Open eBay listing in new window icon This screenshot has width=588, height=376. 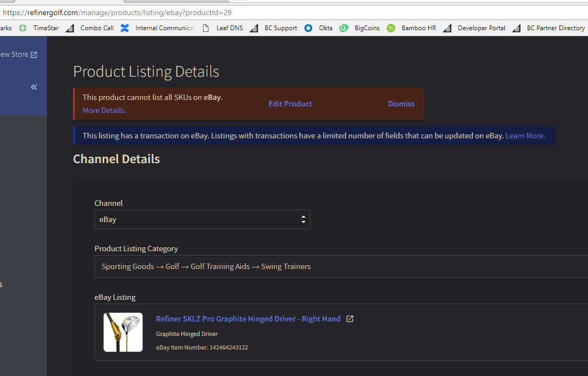pyautogui.click(x=350, y=319)
